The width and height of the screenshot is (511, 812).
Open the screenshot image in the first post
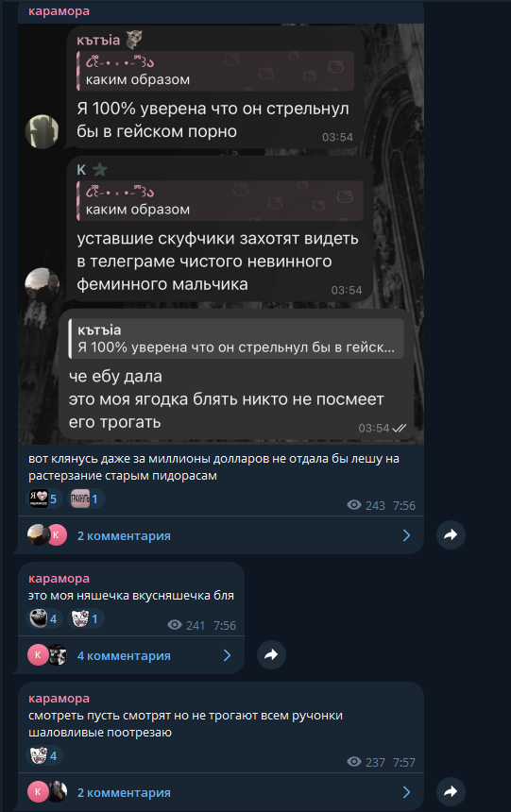(x=221, y=233)
